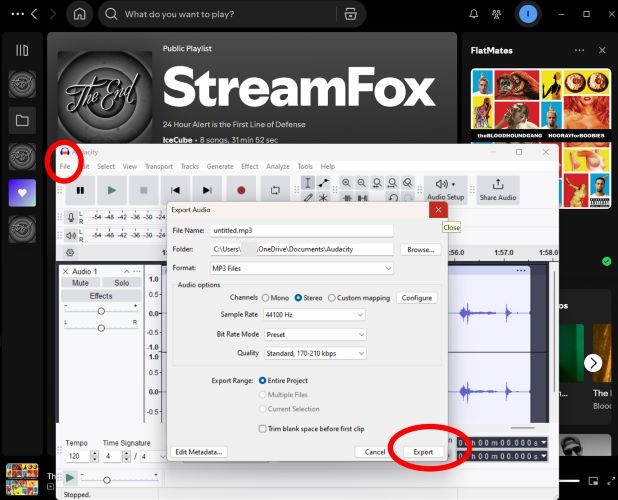The width and height of the screenshot is (618, 500).
Task: Click the Stop button in Audacity transport
Action: pyautogui.click(x=143, y=190)
